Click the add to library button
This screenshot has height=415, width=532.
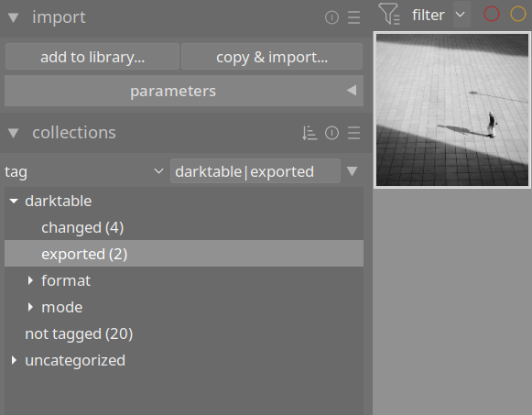pyautogui.click(x=92, y=57)
